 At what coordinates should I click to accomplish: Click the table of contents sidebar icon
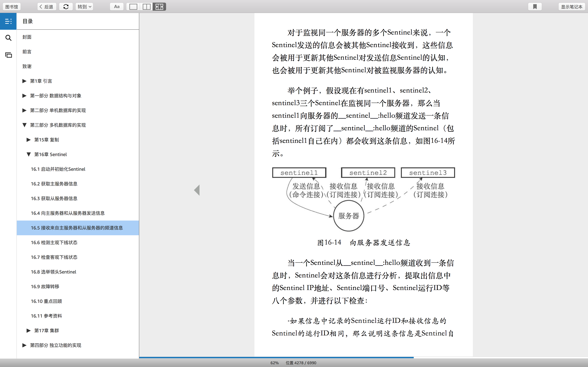(8, 21)
